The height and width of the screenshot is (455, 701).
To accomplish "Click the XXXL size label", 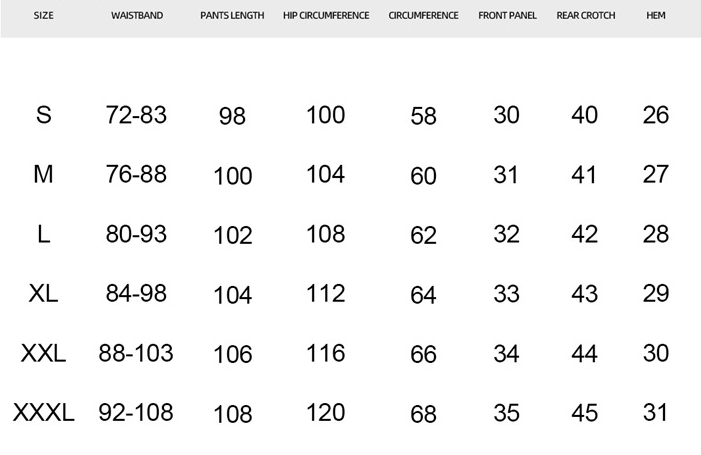I will [43, 412].
